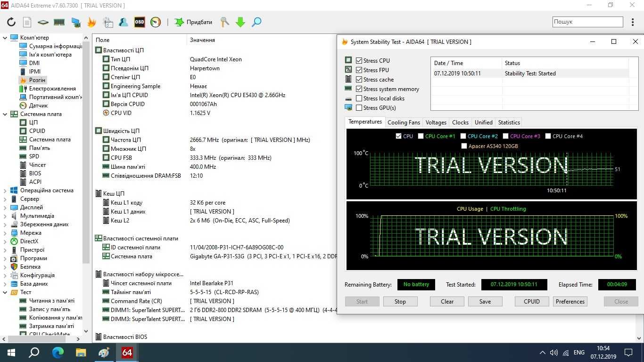Open Preferences in stability test
Screen dimensions: 644x362
[570, 302]
